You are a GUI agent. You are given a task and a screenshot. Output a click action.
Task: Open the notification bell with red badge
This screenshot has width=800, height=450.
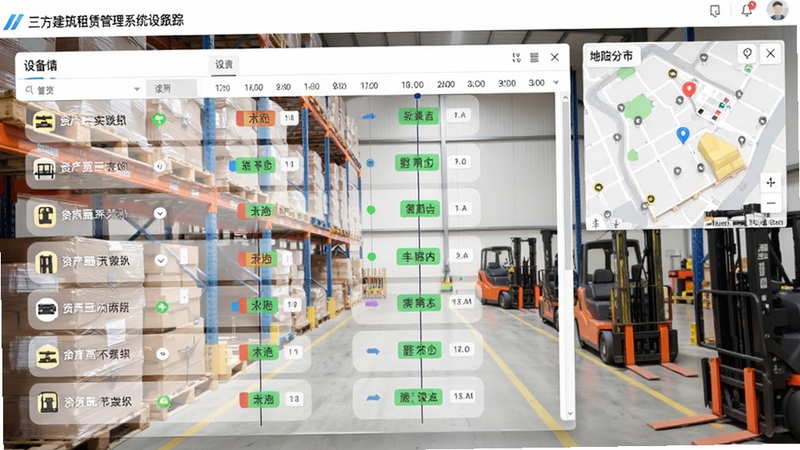[747, 10]
